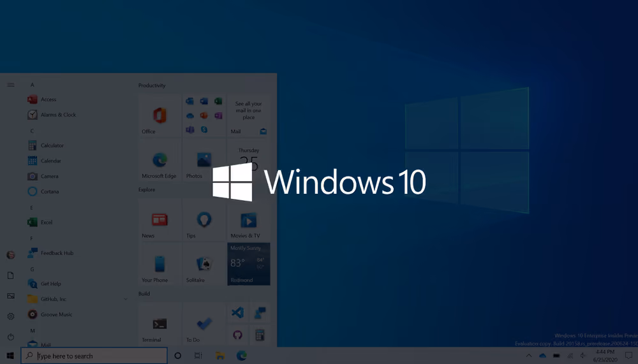Screen dimensions: 638x364
Task: Open the Office apps folder tile
Action: coord(204,115)
